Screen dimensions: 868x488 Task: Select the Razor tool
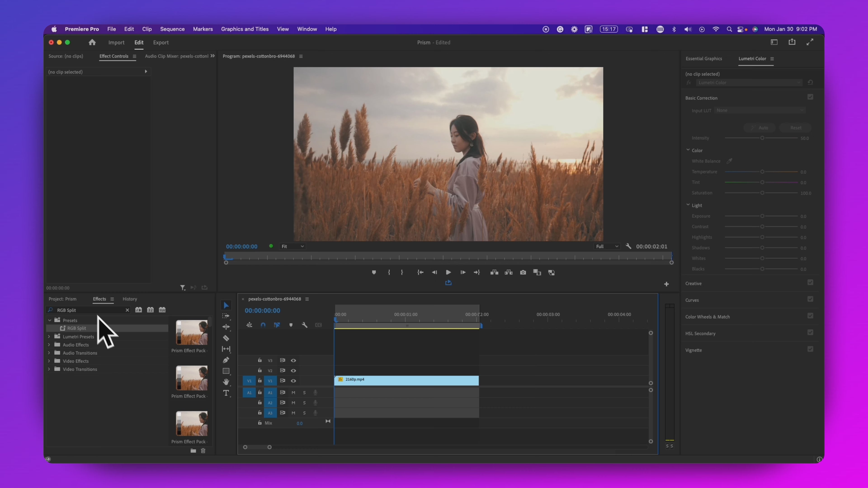point(226,338)
